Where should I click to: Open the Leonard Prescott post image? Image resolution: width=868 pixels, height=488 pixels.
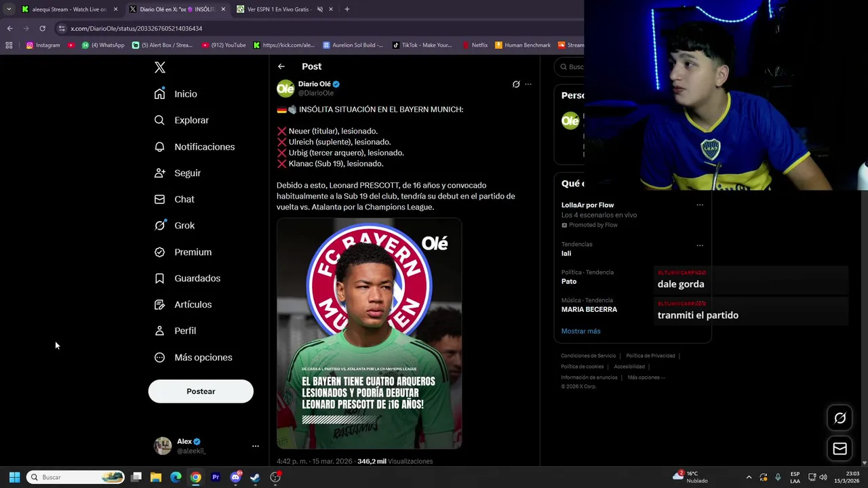click(369, 333)
